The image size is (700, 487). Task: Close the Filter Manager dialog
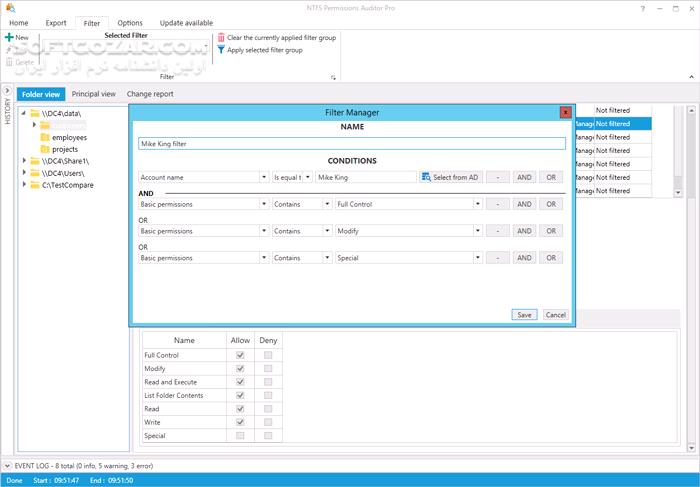tap(565, 113)
